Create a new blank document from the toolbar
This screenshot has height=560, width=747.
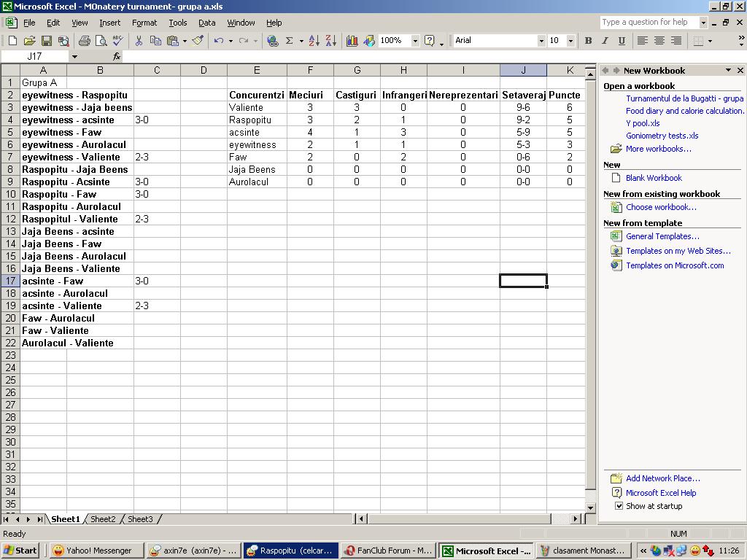[13, 41]
